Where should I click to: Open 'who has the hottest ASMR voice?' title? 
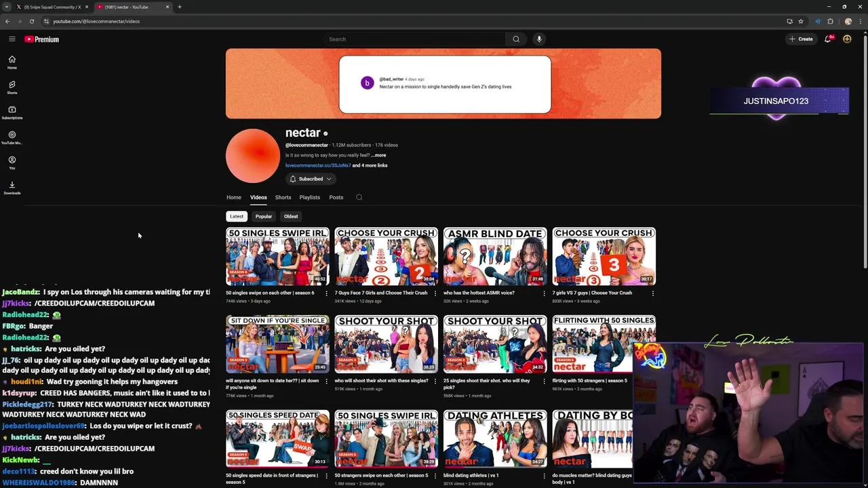(479, 293)
